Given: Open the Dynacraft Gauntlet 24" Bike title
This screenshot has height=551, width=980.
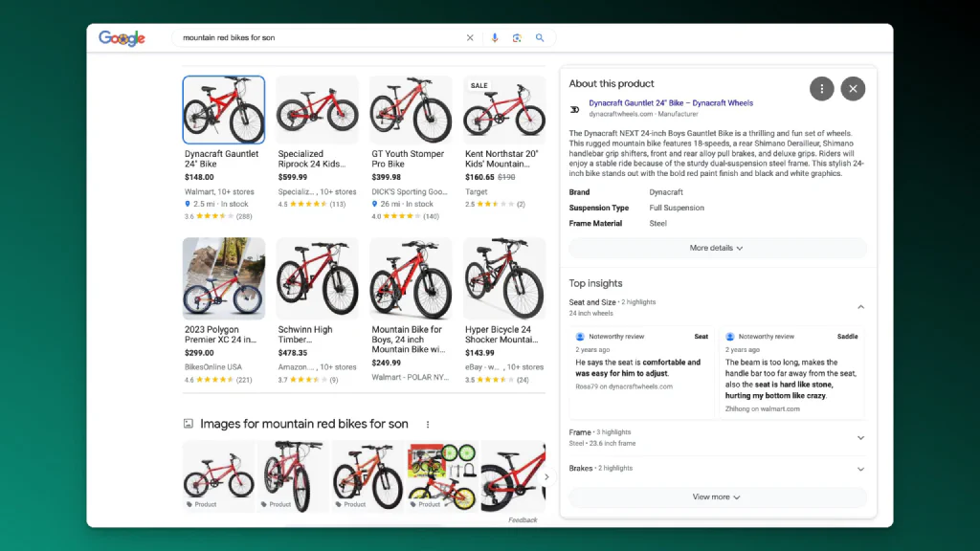Looking at the screenshot, I should tap(221, 159).
